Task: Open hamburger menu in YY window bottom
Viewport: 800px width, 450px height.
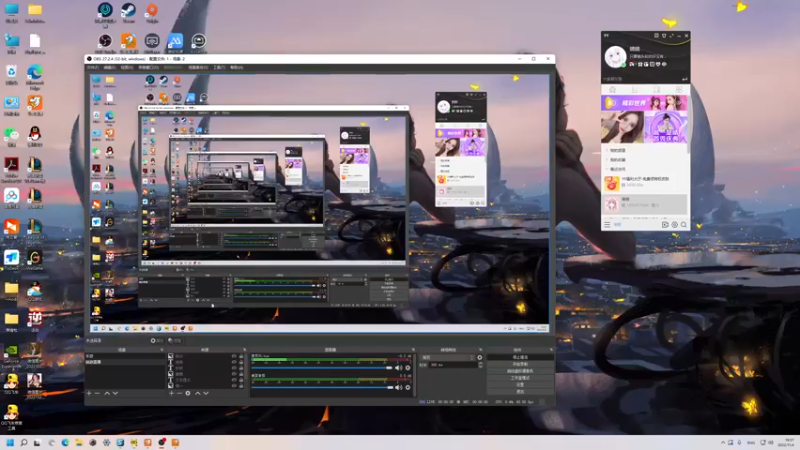Action: [x=607, y=224]
